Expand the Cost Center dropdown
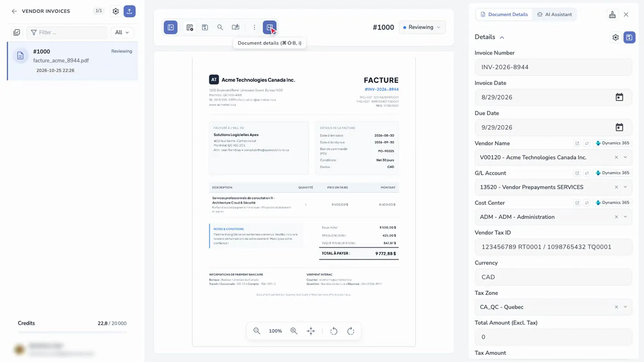Image resolution: width=644 pixels, height=362 pixels. [625, 217]
